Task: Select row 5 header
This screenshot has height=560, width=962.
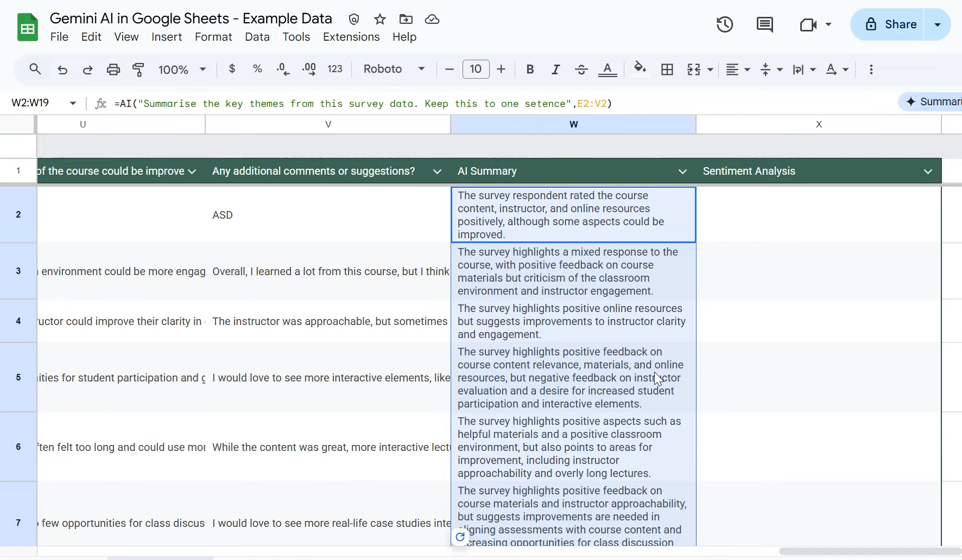Action: (x=18, y=377)
